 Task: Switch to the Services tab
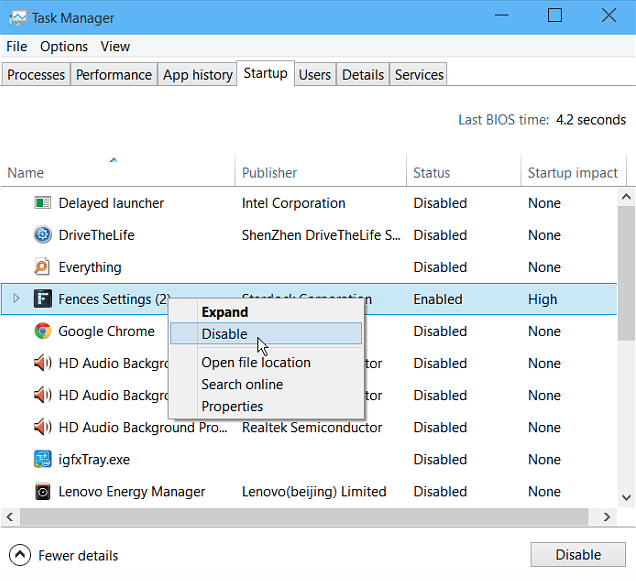click(419, 75)
